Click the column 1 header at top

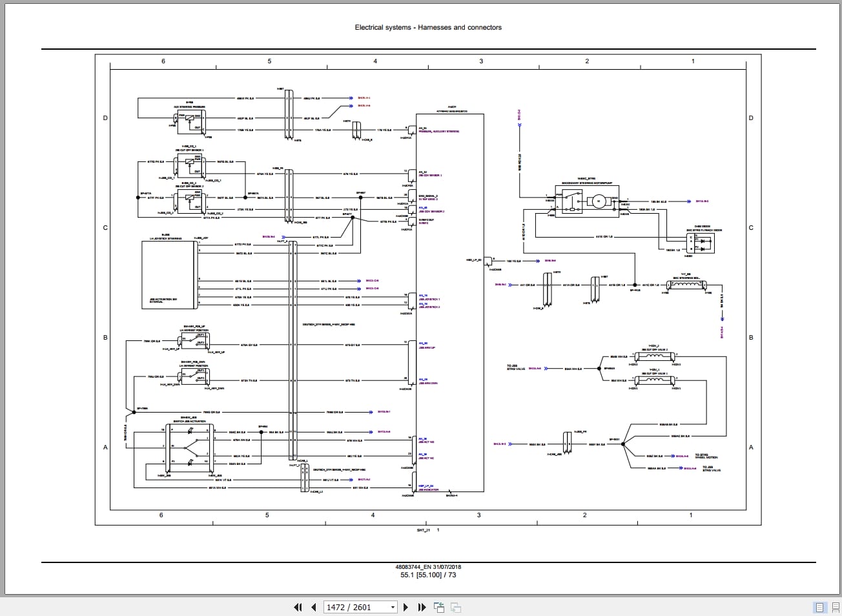[693, 61]
